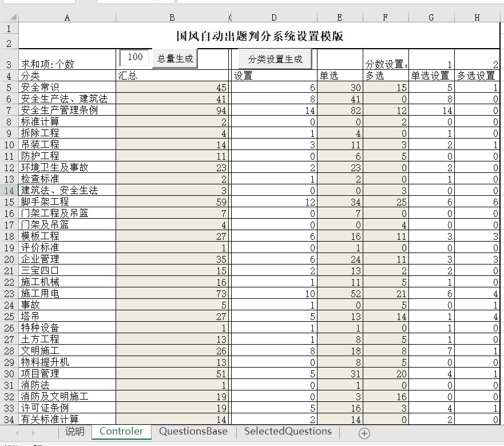Select row 3 header
This screenshot has height=446, width=504.
coord(9,59)
